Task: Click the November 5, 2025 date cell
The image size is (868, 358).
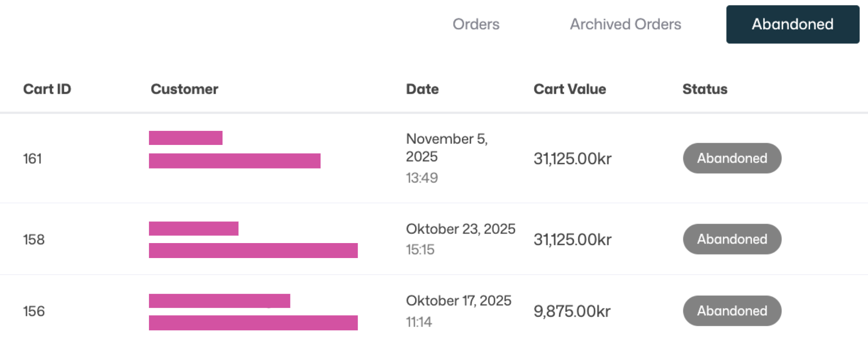Action: (446, 148)
